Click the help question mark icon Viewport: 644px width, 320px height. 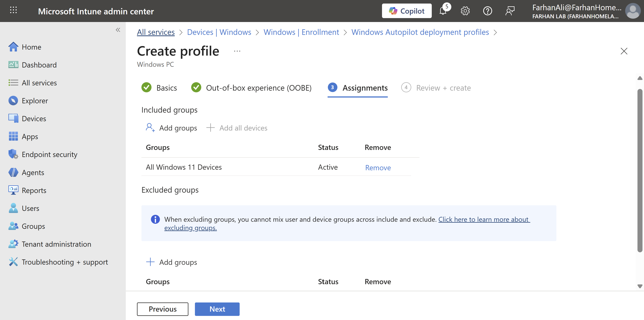[487, 11]
